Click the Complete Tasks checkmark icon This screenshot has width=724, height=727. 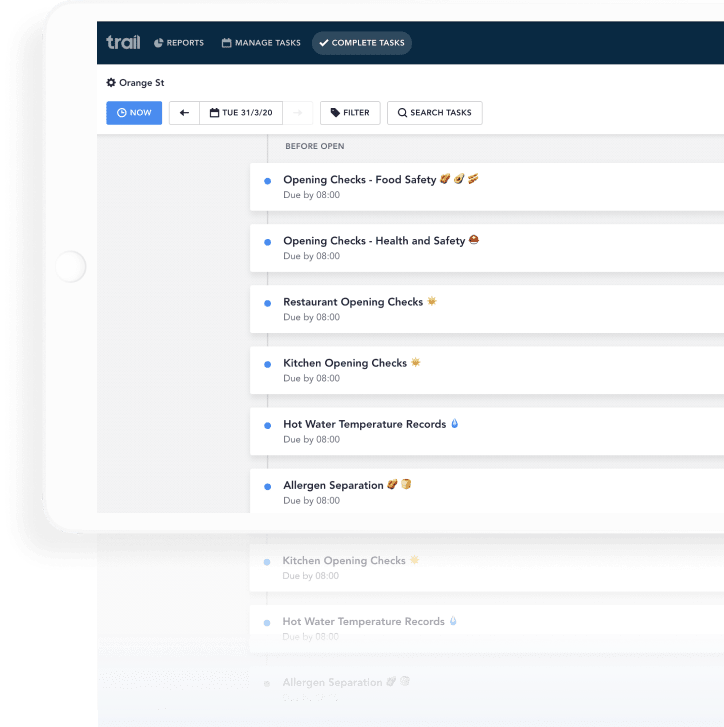tap(324, 43)
